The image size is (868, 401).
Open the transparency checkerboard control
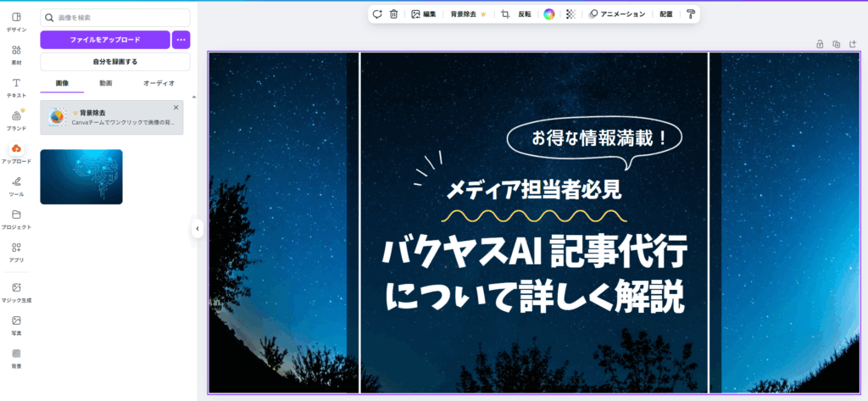tap(570, 14)
